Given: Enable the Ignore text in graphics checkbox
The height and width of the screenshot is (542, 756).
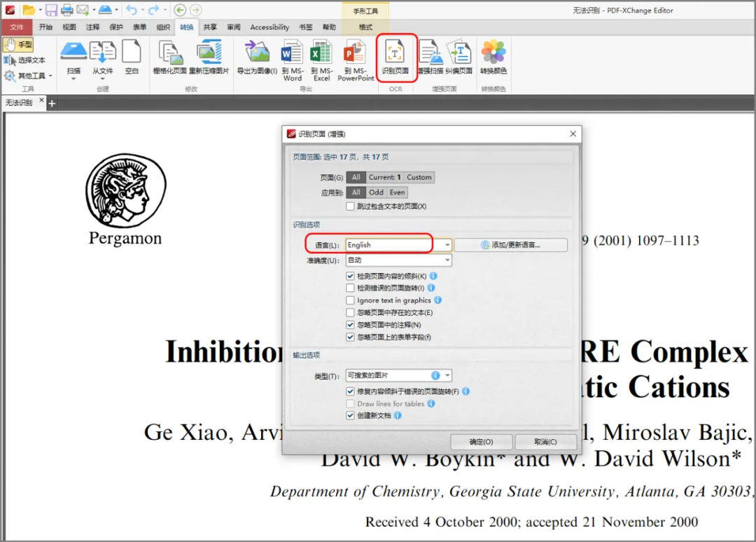Looking at the screenshot, I should pos(350,300).
